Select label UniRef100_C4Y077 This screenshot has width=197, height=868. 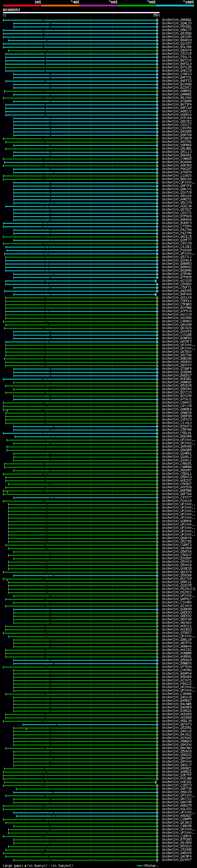point(177,497)
